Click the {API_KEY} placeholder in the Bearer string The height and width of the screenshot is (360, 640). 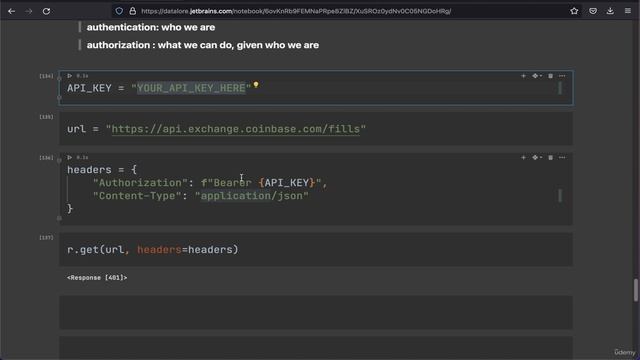[287, 183]
